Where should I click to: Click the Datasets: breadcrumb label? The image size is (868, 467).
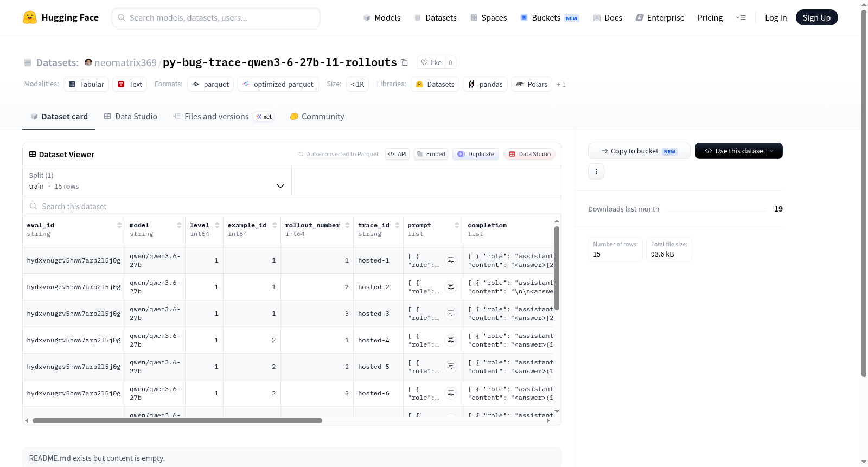click(x=58, y=62)
